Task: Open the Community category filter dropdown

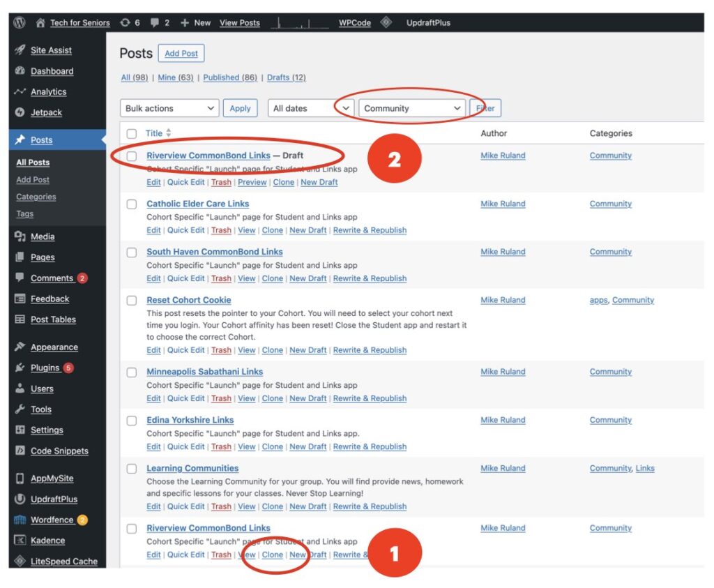Action: (412, 108)
